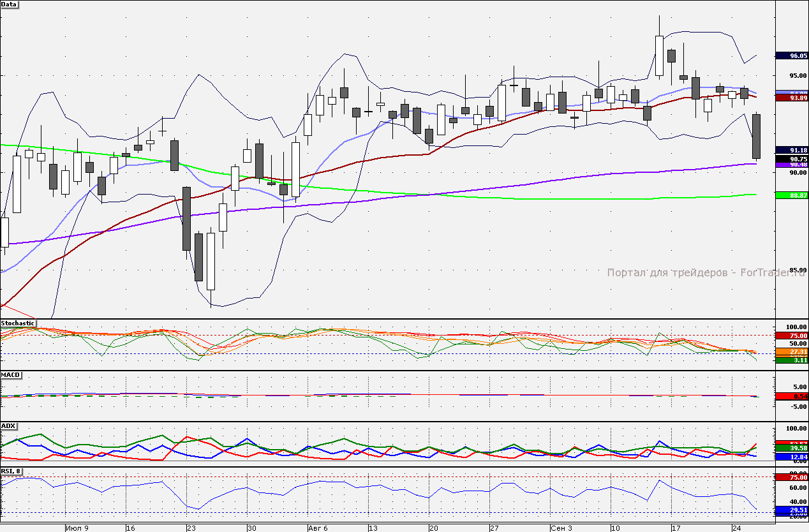Click the 95.00 price axis value

798,75
